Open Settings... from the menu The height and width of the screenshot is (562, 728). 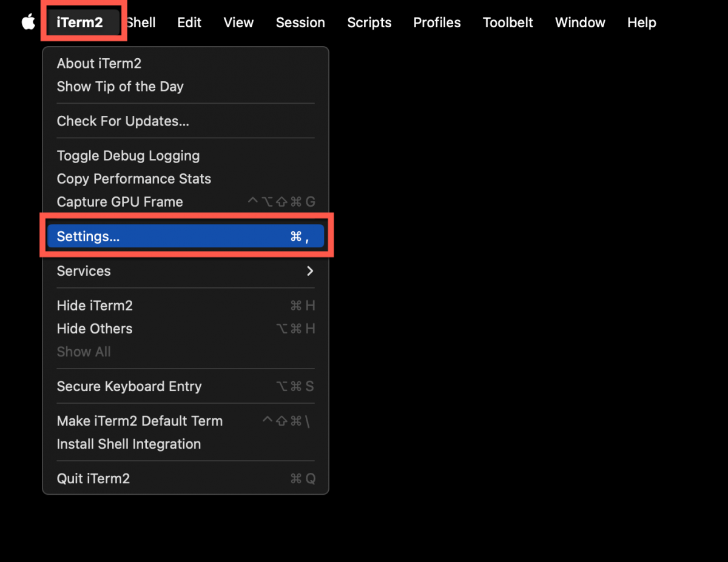186,236
